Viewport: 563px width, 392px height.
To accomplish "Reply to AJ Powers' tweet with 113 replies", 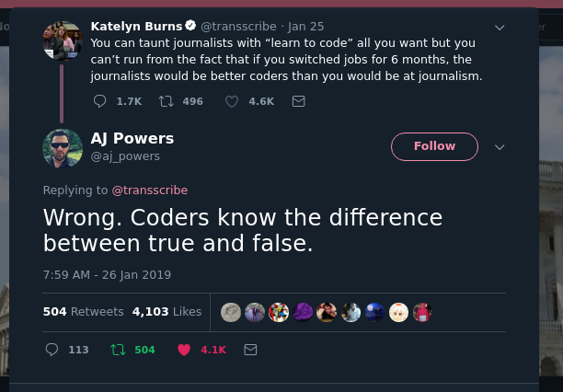I will [x=52, y=350].
